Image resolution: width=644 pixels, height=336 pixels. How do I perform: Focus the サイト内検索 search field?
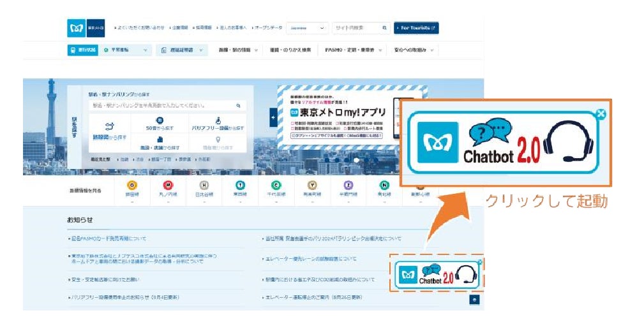[357, 28]
